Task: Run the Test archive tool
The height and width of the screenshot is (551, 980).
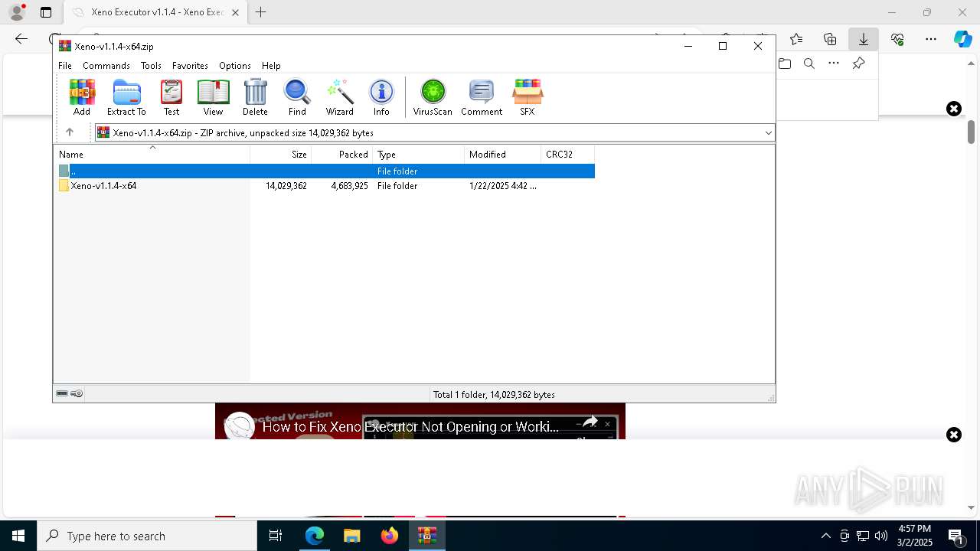Action: 171,97
